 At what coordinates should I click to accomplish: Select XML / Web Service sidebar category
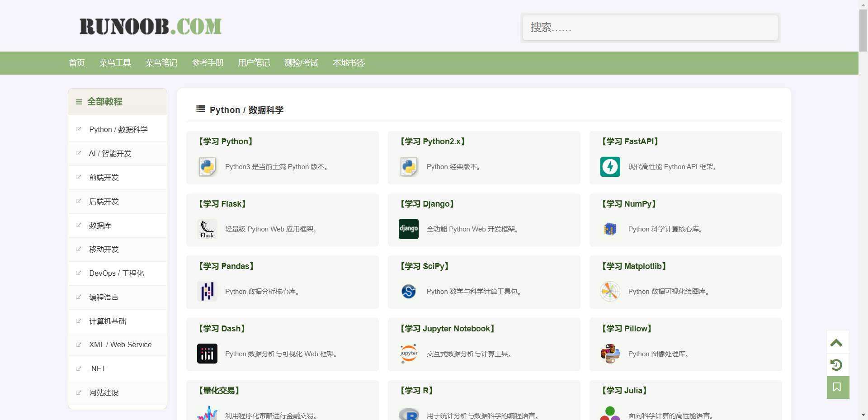click(x=120, y=345)
